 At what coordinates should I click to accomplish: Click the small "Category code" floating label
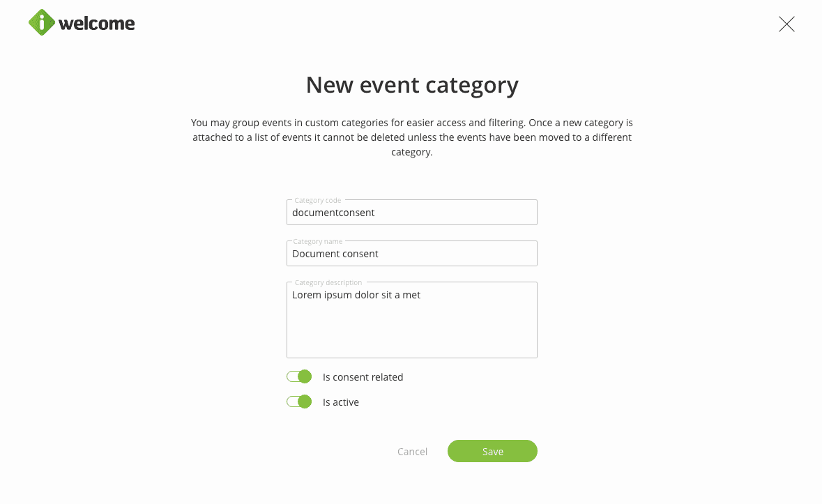click(x=318, y=201)
